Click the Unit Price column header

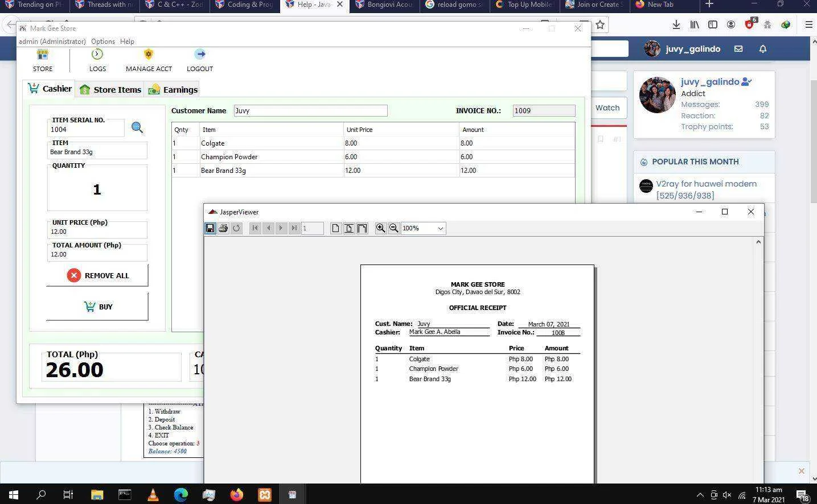pyautogui.click(x=401, y=130)
